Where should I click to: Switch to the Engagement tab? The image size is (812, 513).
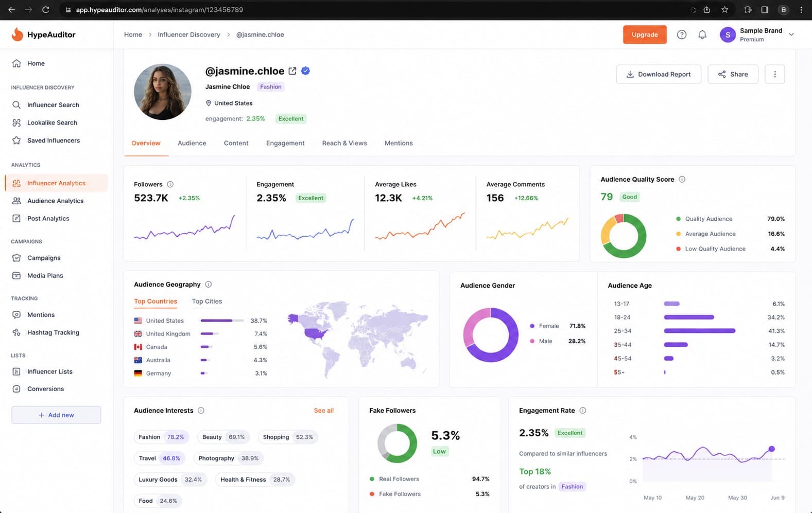click(x=285, y=143)
